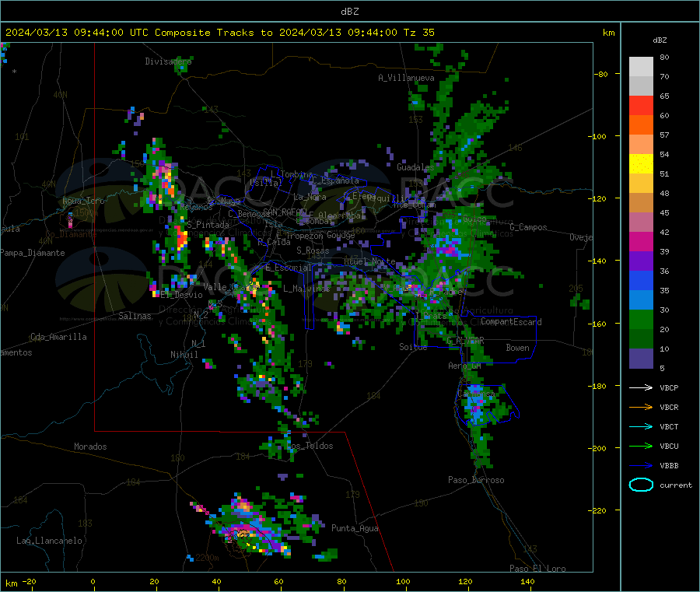Click the dBZ title at top
The width and height of the screenshot is (700, 592).
349,12
